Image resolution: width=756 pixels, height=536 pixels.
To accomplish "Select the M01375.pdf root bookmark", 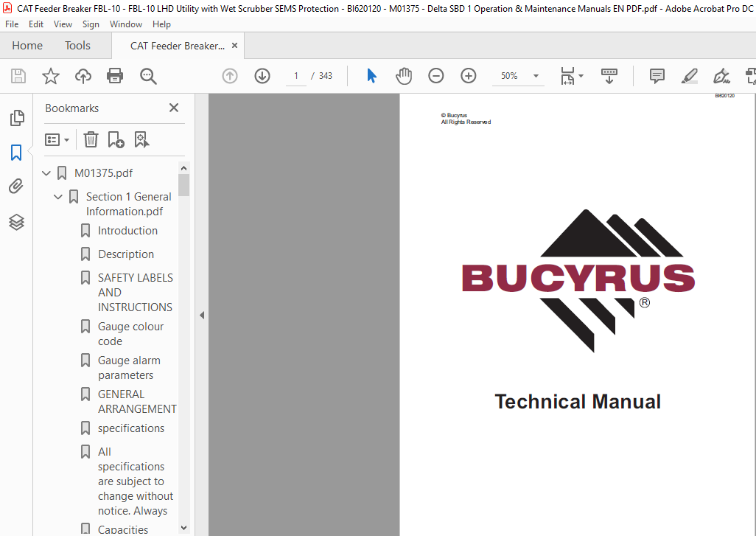I will [x=103, y=173].
